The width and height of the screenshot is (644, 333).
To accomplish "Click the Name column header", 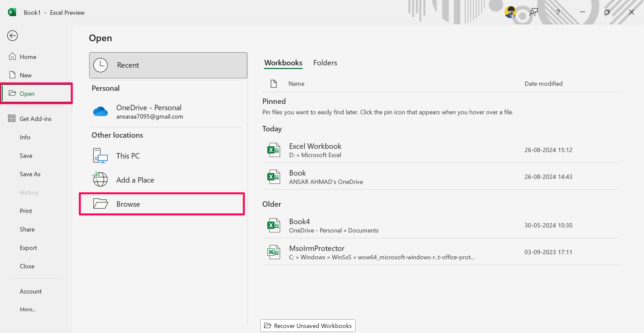I will pyautogui.click(x=297, y=84).
